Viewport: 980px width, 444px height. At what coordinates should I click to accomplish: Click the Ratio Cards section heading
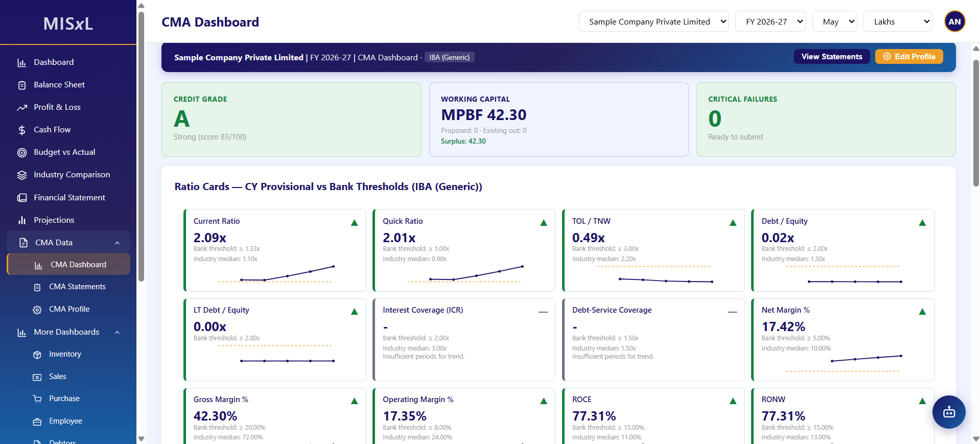(328, 186)
